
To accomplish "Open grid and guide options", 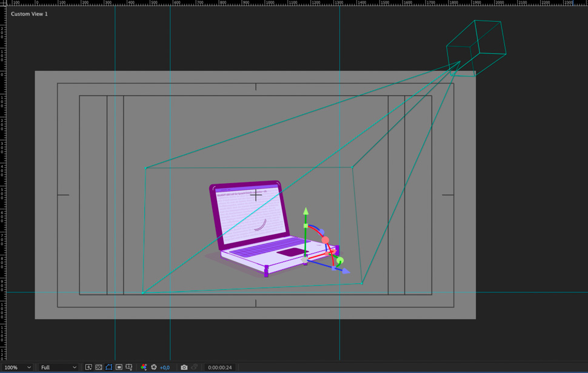I will 129,368.
